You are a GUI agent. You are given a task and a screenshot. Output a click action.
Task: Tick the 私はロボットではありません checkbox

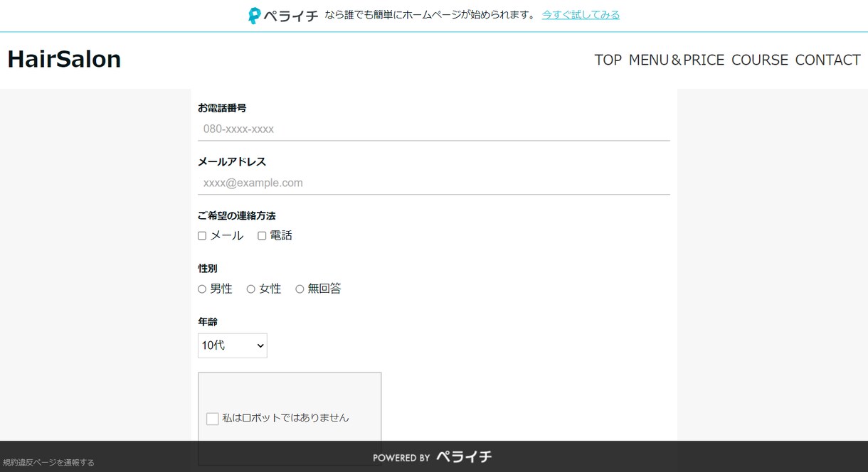[x=212, y=419]
